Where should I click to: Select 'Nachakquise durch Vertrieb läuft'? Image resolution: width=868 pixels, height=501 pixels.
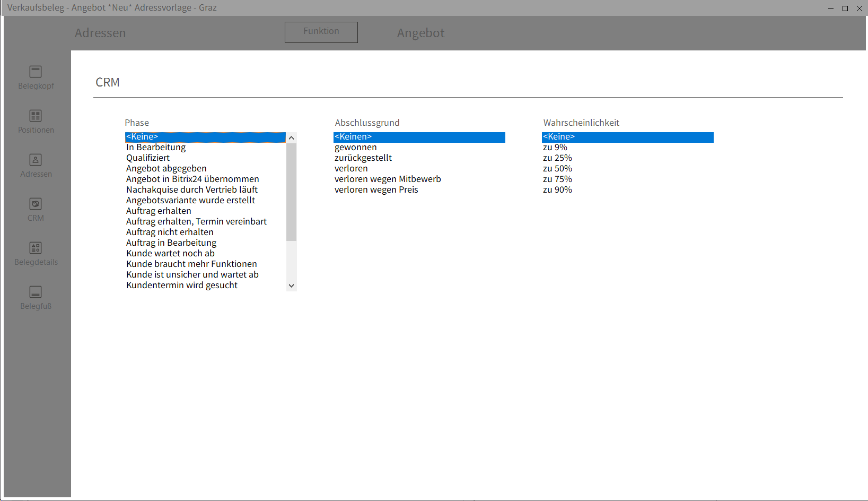coord(205,190)
